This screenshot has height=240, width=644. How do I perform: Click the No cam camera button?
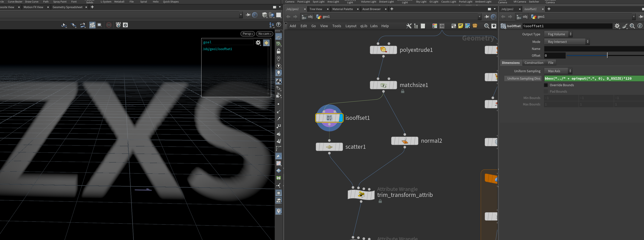264,34
